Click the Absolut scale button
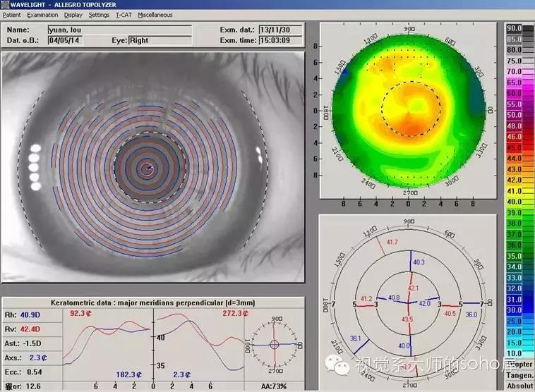535x392 pixels. point(519,386)
